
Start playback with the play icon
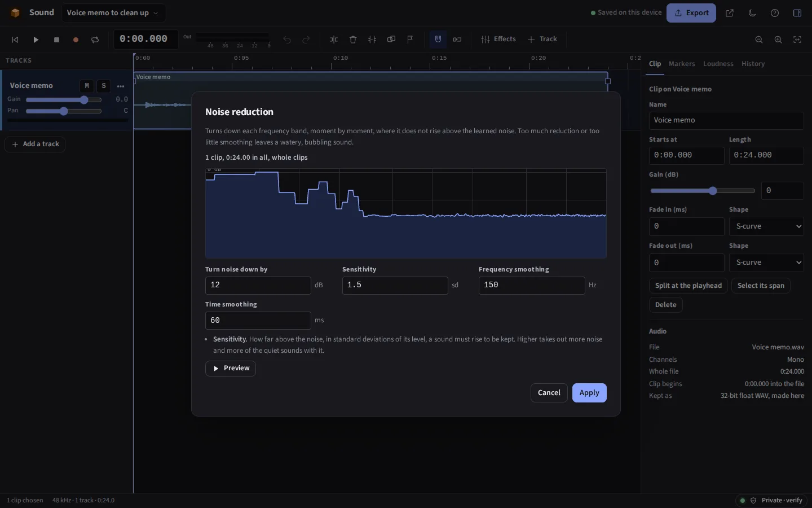pos(36,40)
